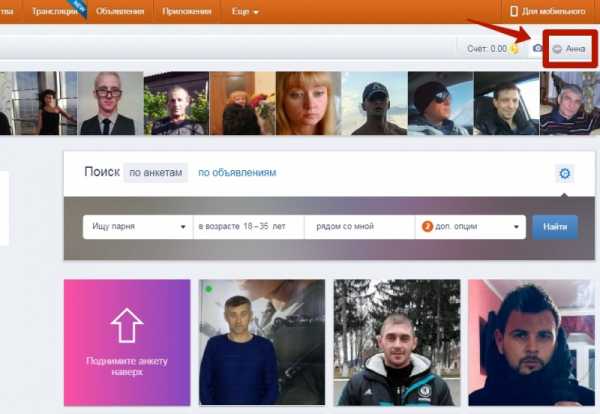Viewport: 600px width, 414px height.
Task: Switch search to по анкетам tab
Action: [155, 173]
